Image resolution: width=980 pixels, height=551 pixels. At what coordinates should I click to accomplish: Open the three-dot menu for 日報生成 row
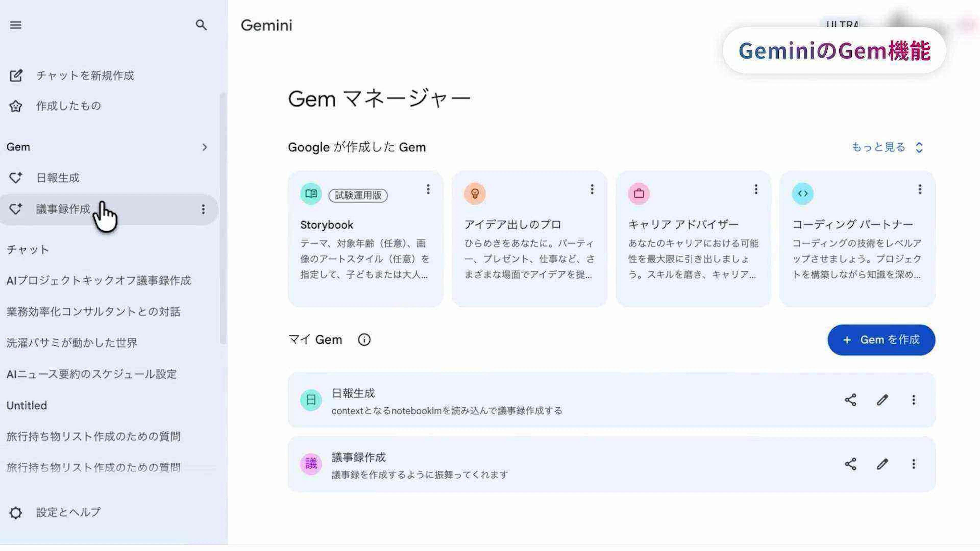click(913, 400)
